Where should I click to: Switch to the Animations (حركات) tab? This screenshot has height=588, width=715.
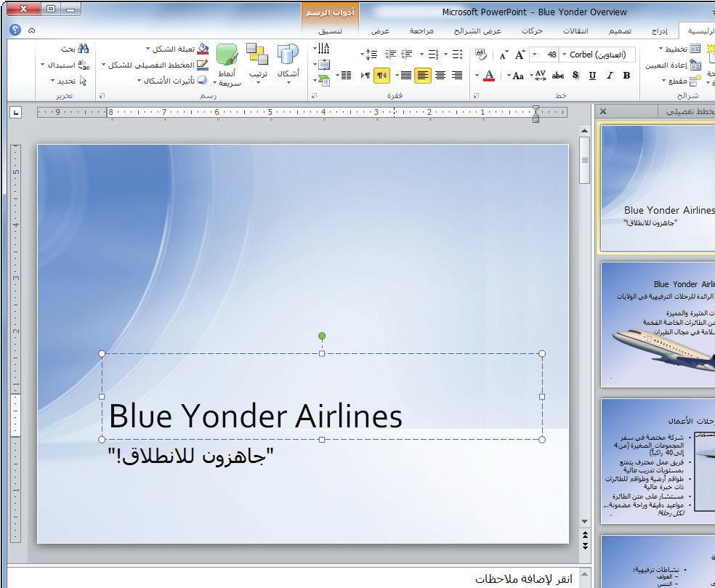tap(532, 31)
